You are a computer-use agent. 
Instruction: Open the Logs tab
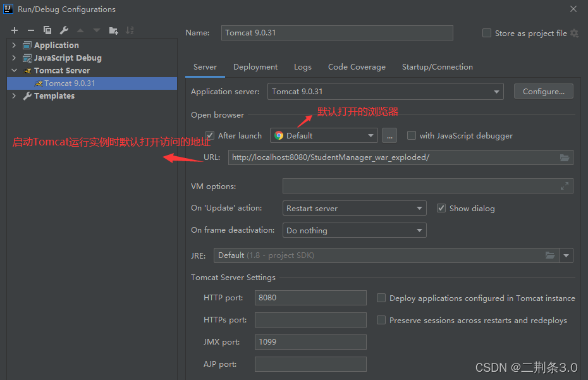point(303,67)
